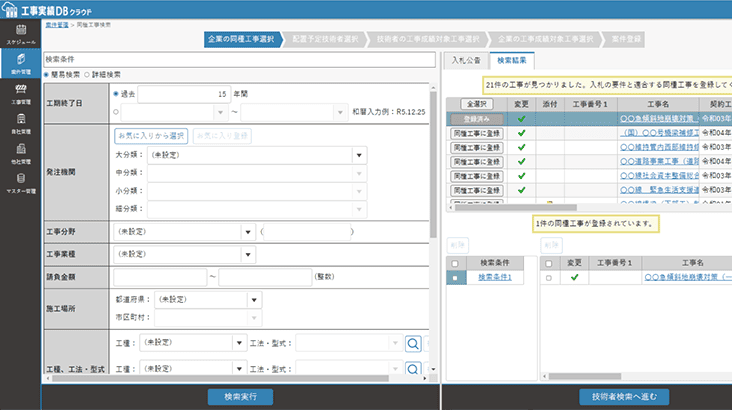Viewport: 732px width, 410px height.
Task: Switch to the 入札公告 tab
Action: click(x=465, y=60)
